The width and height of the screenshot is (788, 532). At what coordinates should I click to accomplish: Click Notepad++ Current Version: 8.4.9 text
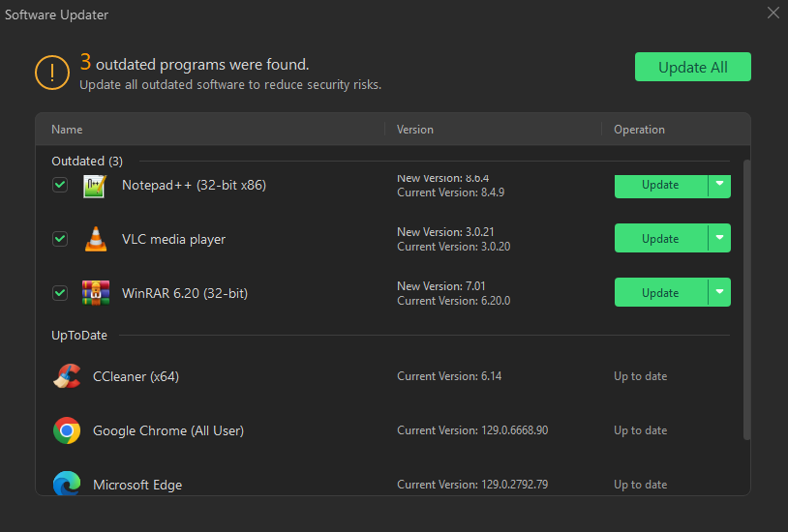[450, 192]
